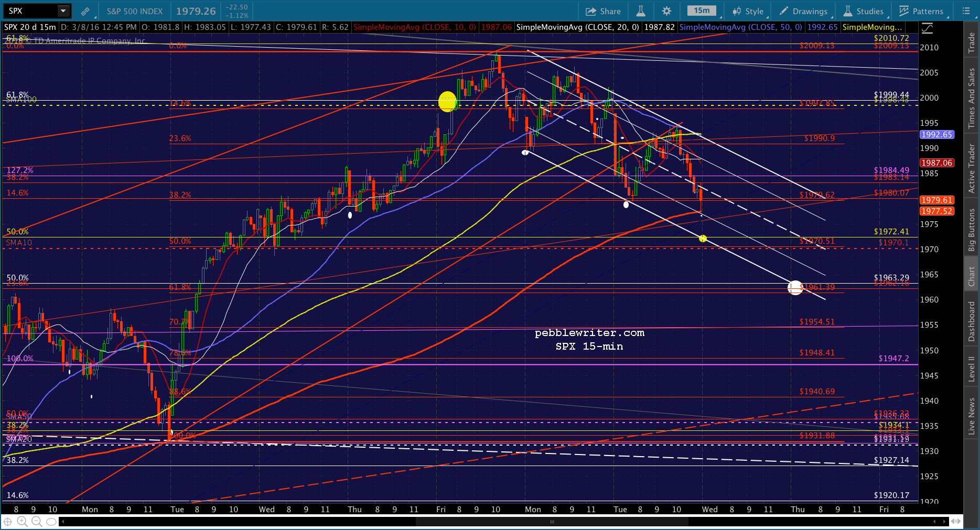Click the $1954.51 price level label
980x530 pixels.
[x=817, y=322]
